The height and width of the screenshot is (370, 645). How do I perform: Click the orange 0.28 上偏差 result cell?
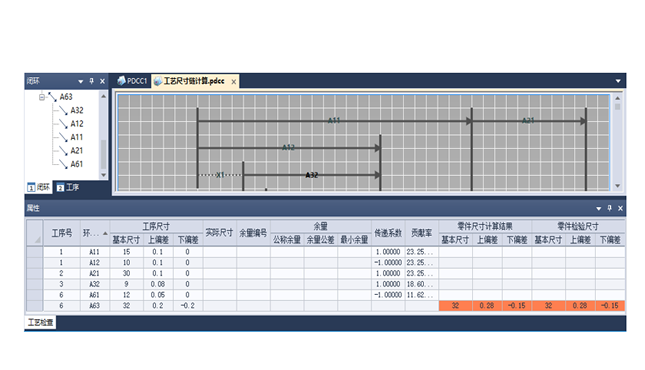pos(487,306)
